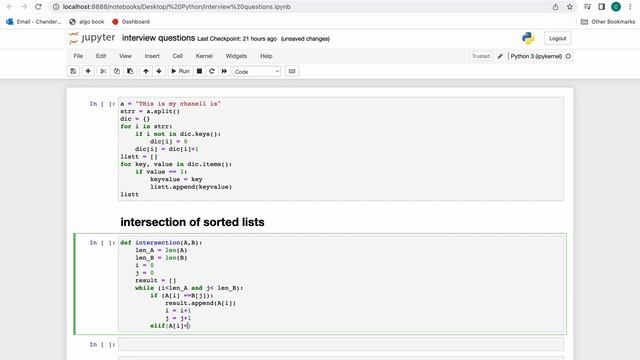Open the cell type Code dropdown
The width and height of the screenshot is (640, 360).
click(x=257, y=71)
